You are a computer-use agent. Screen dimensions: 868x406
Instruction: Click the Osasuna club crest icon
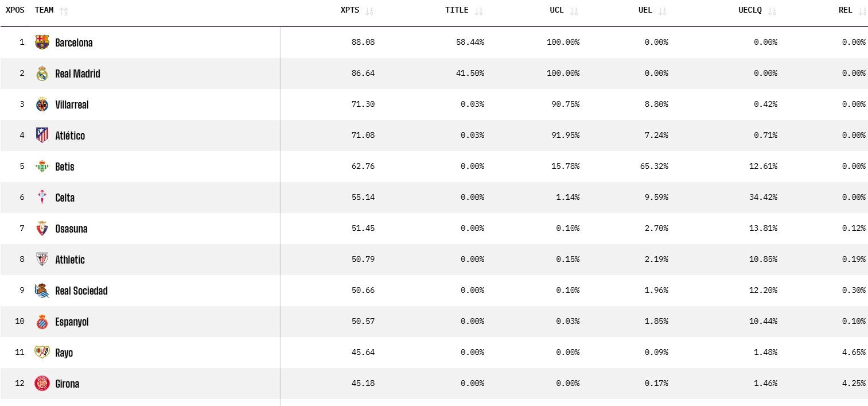pyautogui.click(x=42, y=229)
